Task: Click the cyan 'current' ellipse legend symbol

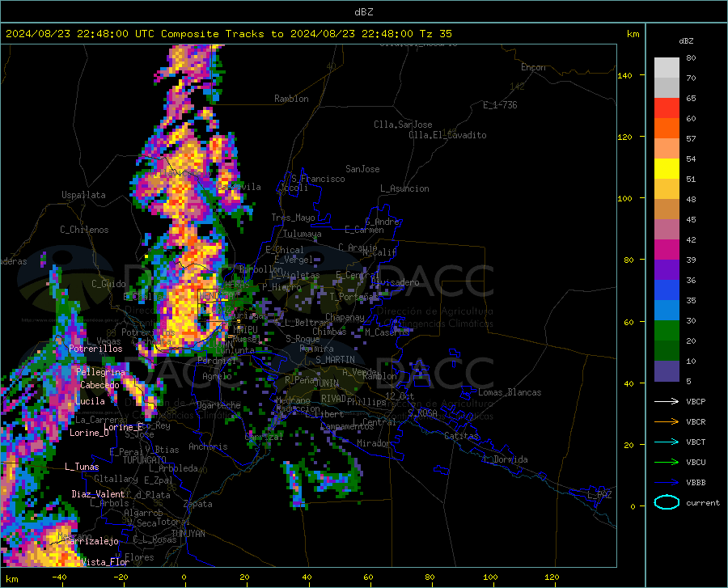Action: [667, 502]
